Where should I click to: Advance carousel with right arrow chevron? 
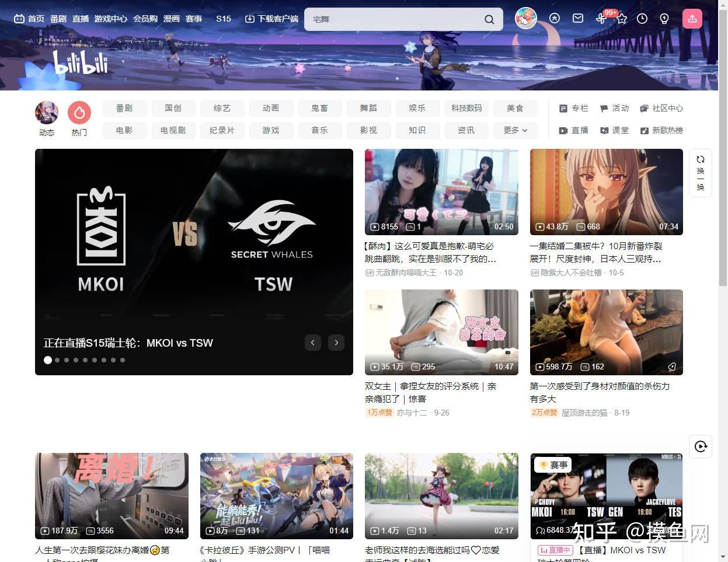click(x=336, y=343)
